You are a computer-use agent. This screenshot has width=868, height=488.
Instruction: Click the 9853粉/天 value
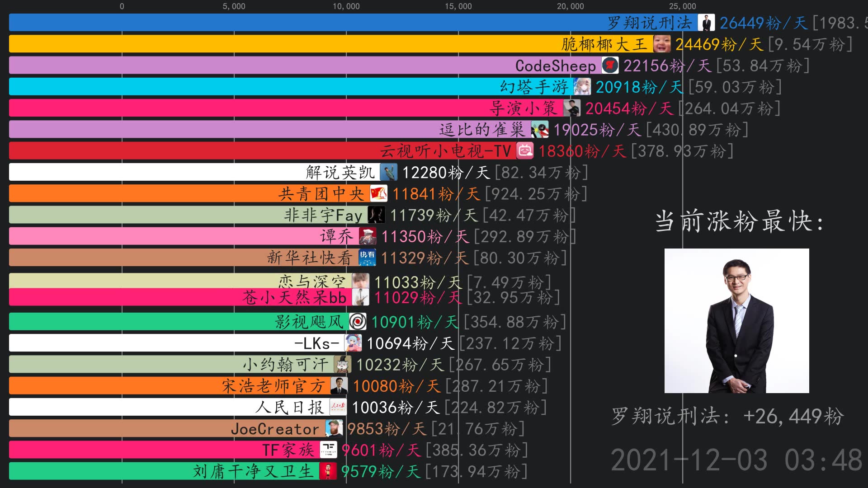[x=387, y=429]
